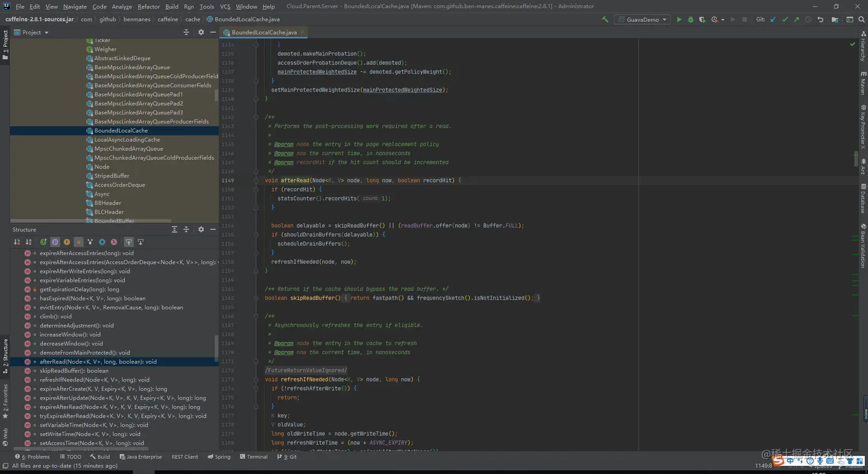
Task: Commit changes using the Git checkmark
Action: click(785, 20)
